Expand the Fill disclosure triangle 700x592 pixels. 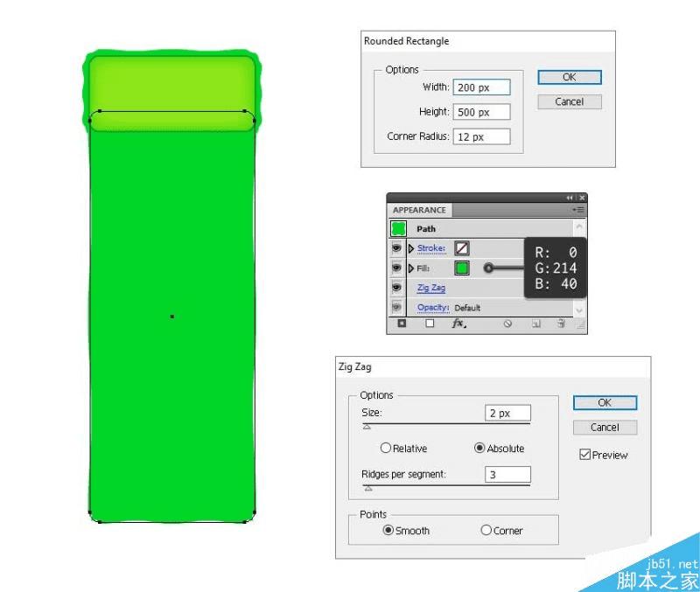pos(411,268)
